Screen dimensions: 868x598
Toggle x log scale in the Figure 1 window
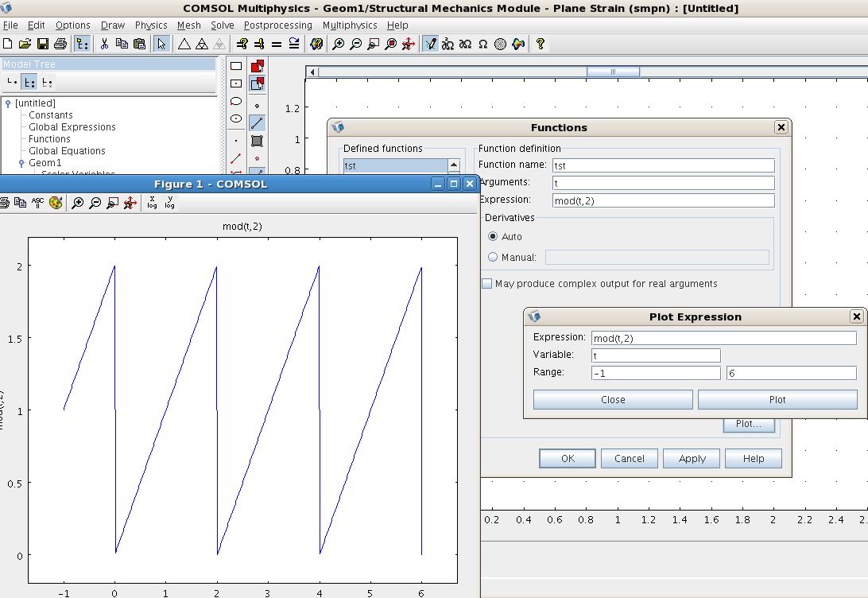pos(153,203)
